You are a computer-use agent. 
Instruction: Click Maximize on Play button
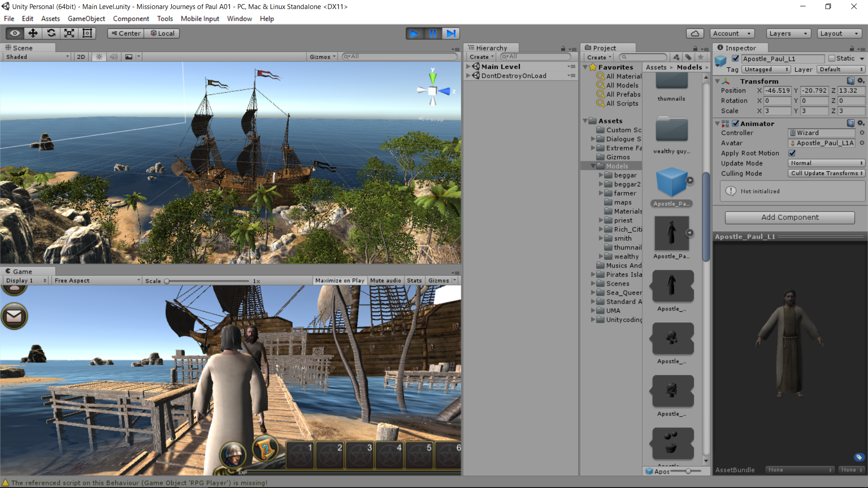click(340, 281)
